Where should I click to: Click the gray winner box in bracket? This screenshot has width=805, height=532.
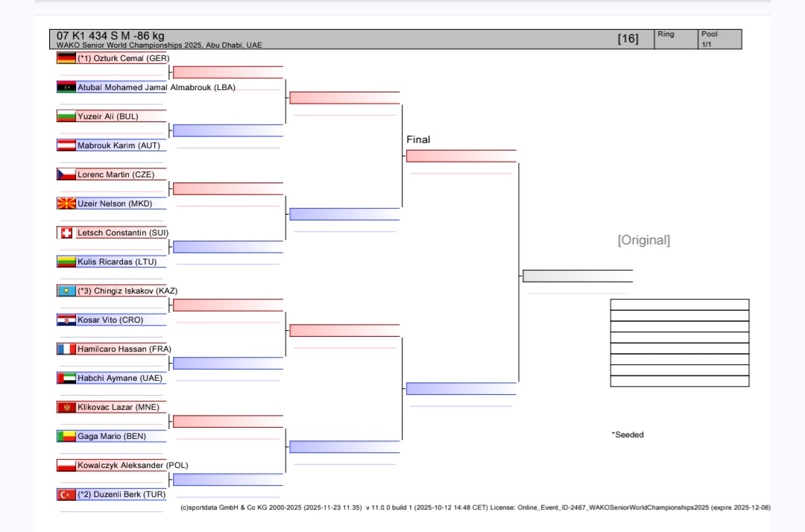tap(578, 276)
